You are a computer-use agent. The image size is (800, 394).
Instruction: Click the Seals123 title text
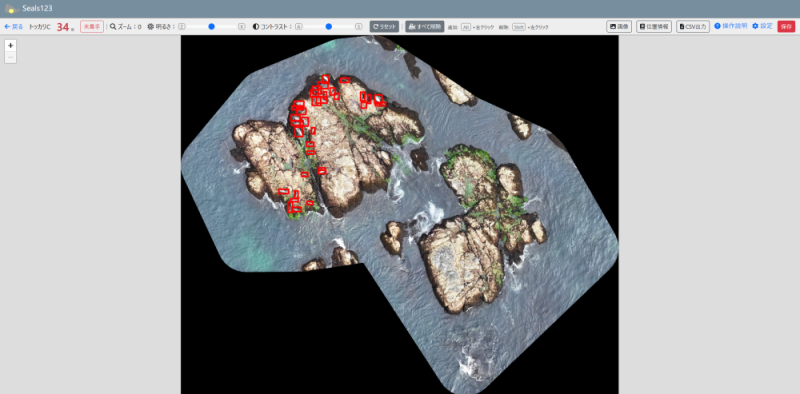tap(37, 9)
